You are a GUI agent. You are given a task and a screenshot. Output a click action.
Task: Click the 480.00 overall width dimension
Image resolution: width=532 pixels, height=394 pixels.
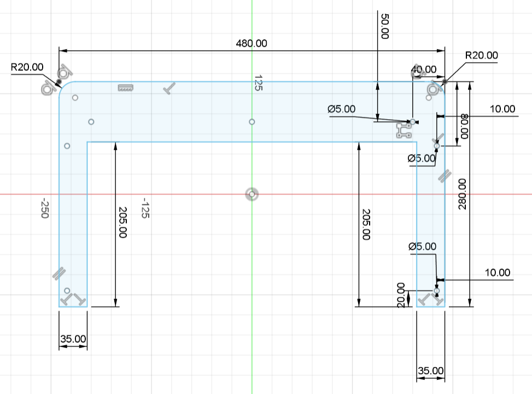252,43
